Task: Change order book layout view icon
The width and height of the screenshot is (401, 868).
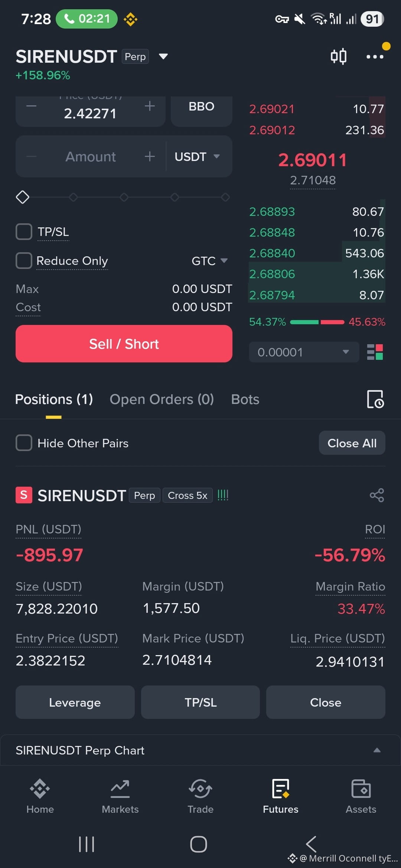Action: (x=375, y=352)
